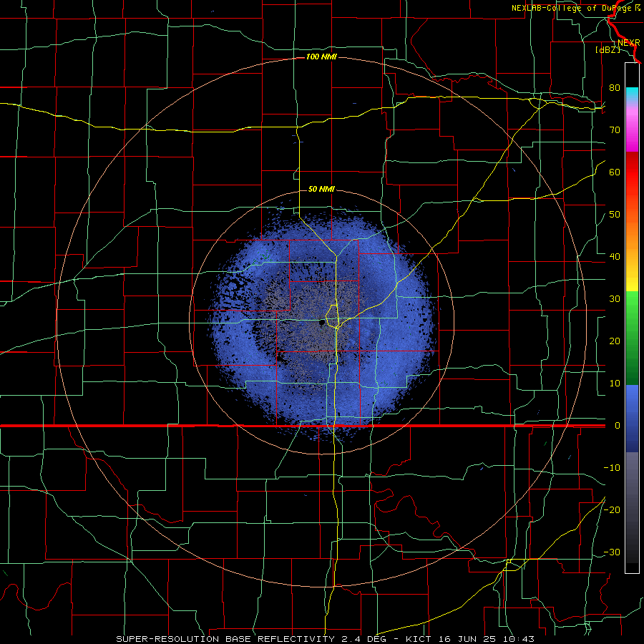Click the 50 NMI range ring label

[x=321, y=189]
